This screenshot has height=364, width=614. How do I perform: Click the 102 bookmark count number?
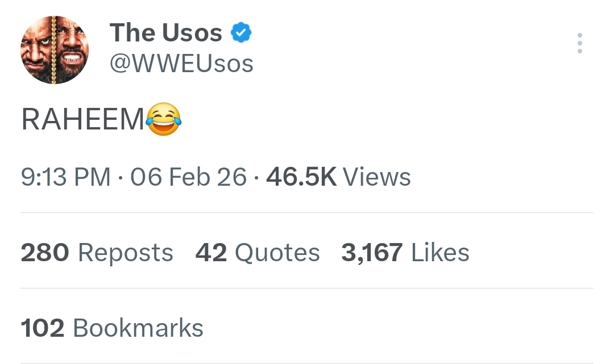point(43,328)
